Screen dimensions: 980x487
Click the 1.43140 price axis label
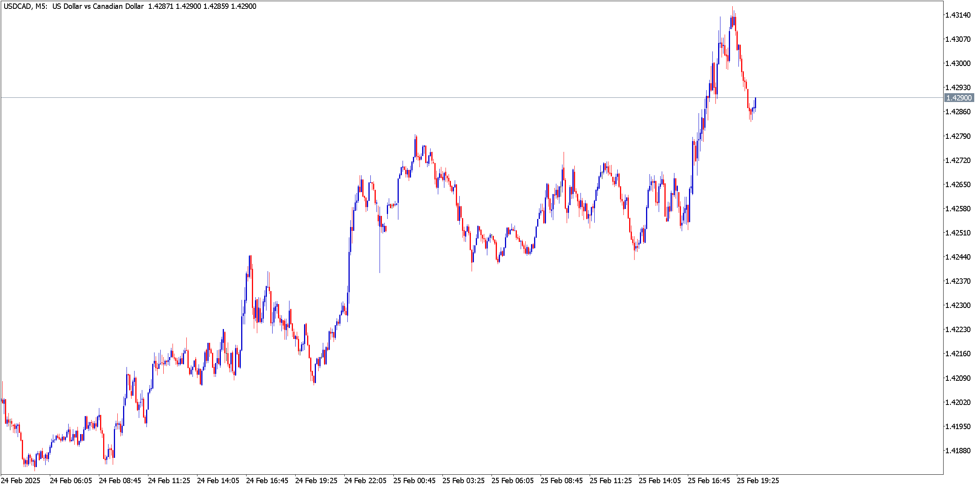pyautogui.click(x=958, y=15)
